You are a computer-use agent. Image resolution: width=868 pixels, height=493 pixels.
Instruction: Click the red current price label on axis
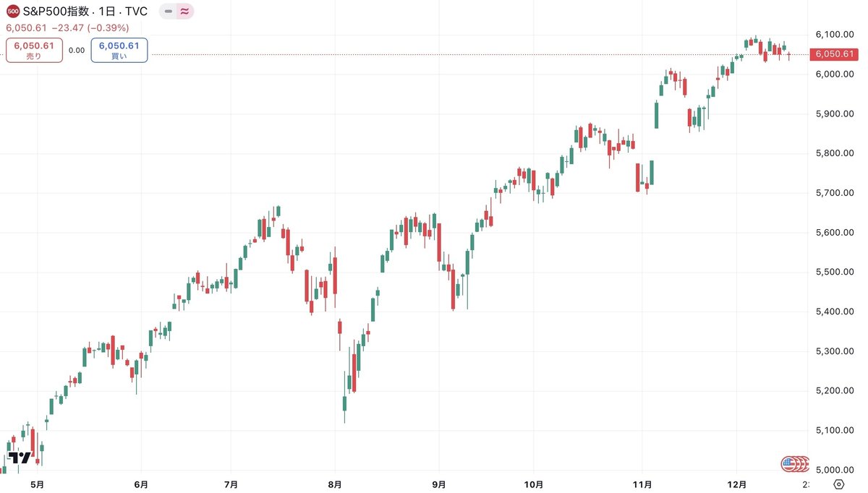tap(835, 54)
